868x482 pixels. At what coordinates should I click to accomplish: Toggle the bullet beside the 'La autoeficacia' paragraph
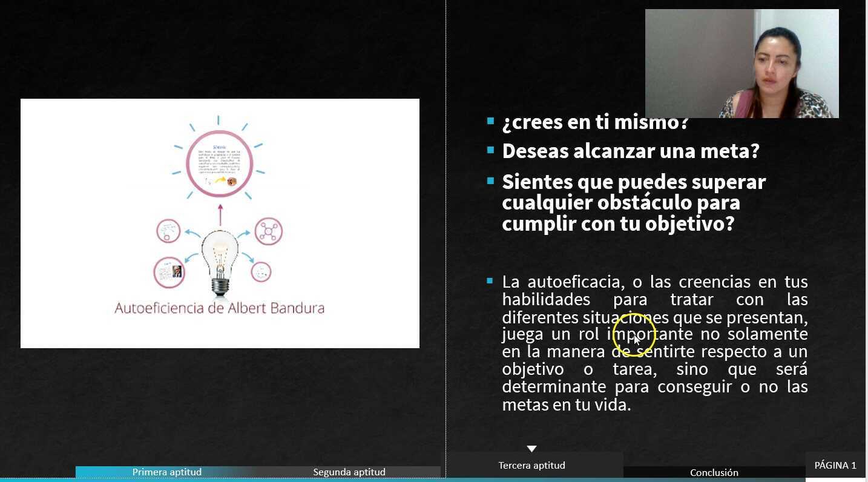pyautogui.click(x=490, y=280)
